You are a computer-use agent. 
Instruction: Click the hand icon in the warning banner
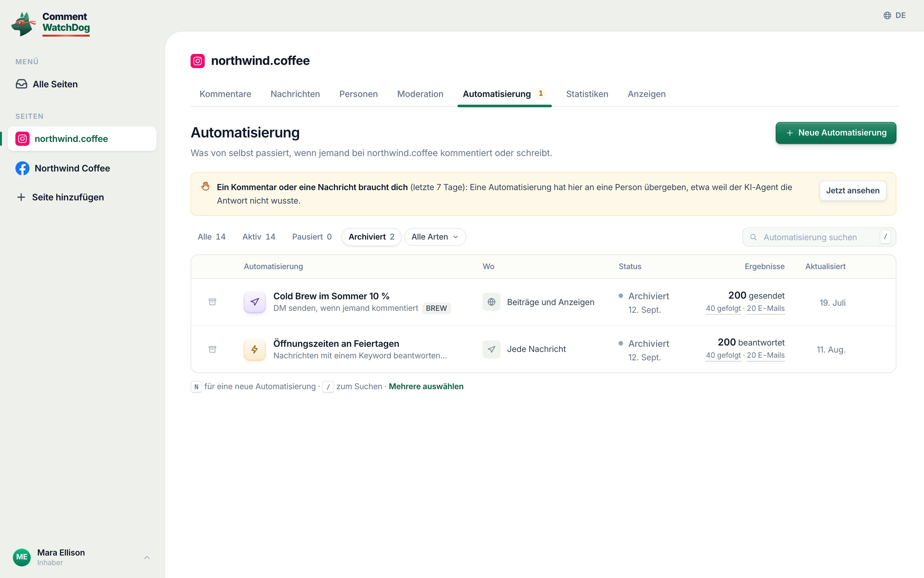click(x=205, y=187)
